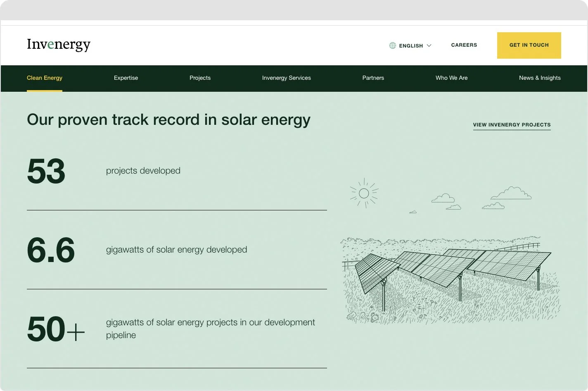Open the Who We Are menu

[452, 78]
